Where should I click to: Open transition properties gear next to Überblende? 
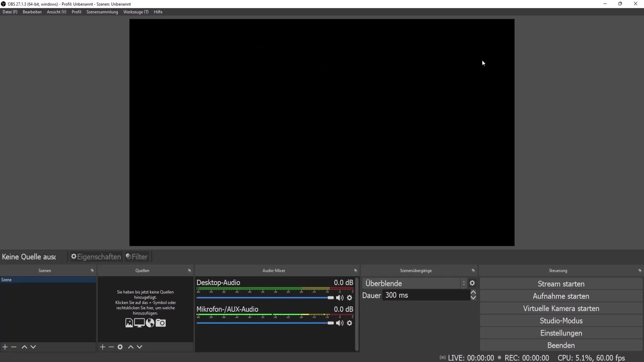pyautogui.click(x=472, y=283)
